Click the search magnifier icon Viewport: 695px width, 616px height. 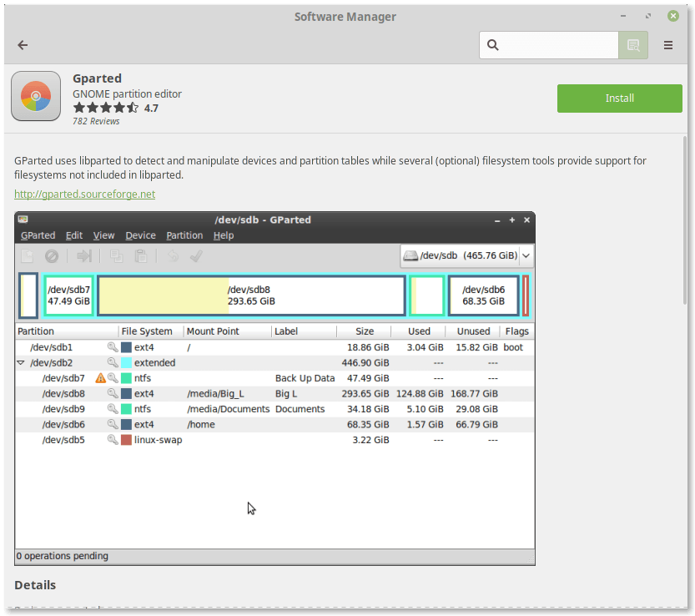pos(492,45)
